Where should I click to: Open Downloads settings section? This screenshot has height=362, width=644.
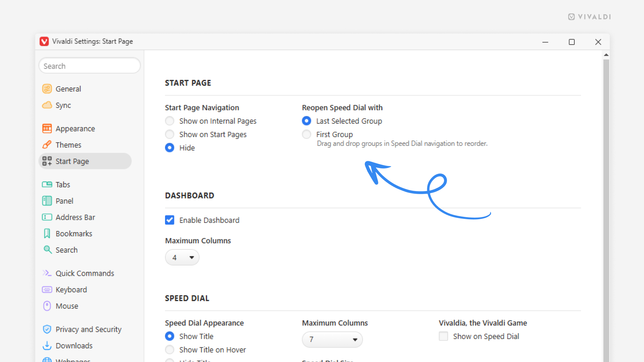coord(85,346)
